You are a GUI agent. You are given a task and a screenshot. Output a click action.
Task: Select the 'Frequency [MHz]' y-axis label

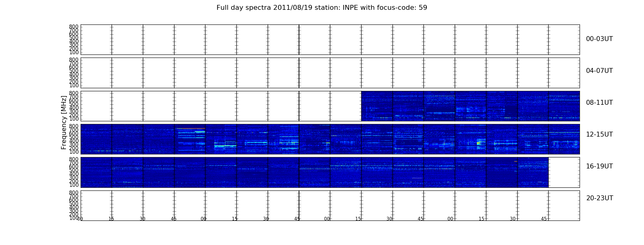point(64,123)
